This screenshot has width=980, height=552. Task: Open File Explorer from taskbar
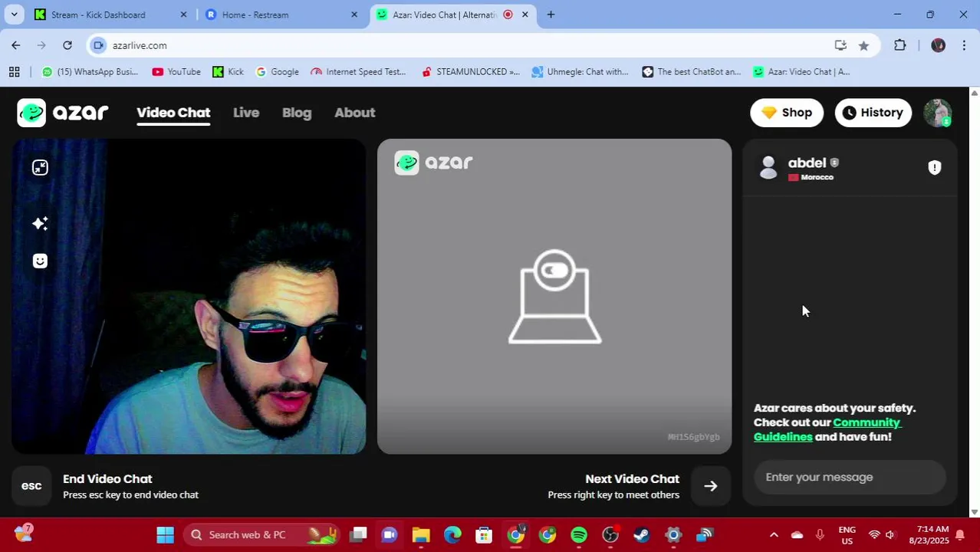point(421,534)
